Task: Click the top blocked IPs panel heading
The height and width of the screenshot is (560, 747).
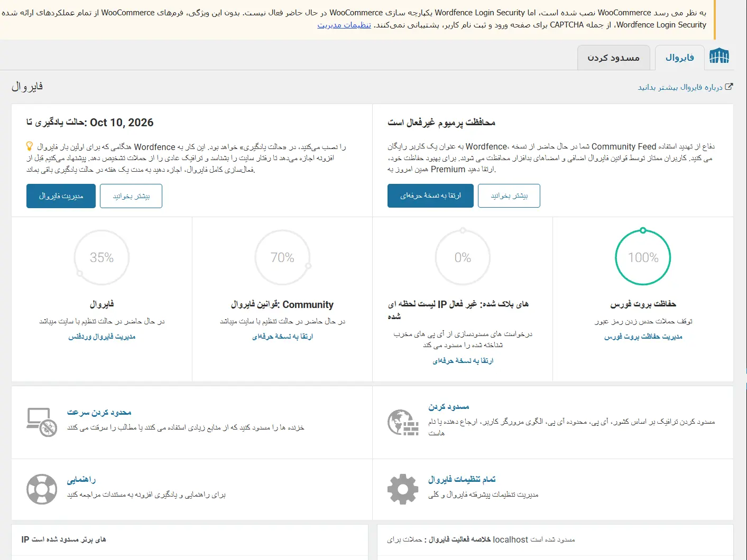Action: [x=63, y=539]
